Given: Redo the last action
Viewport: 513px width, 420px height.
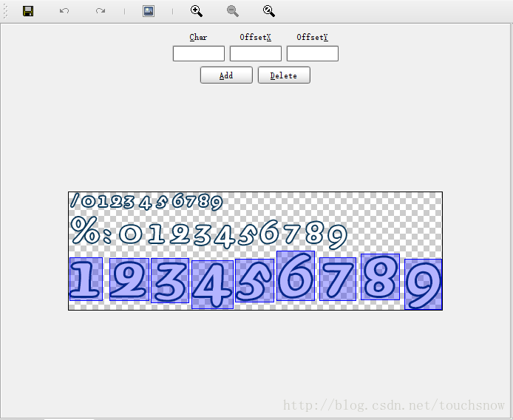Looking at the screenshot, I should 101,11.
